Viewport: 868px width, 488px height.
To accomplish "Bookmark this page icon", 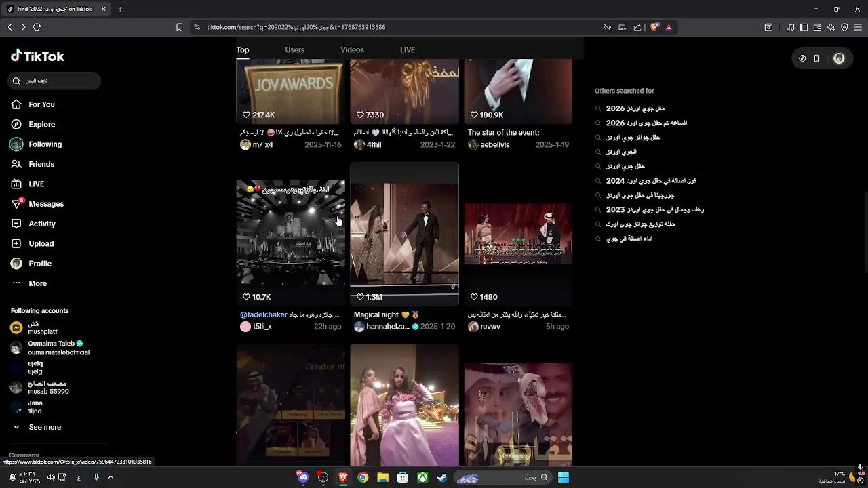I will tap(179, 27).
